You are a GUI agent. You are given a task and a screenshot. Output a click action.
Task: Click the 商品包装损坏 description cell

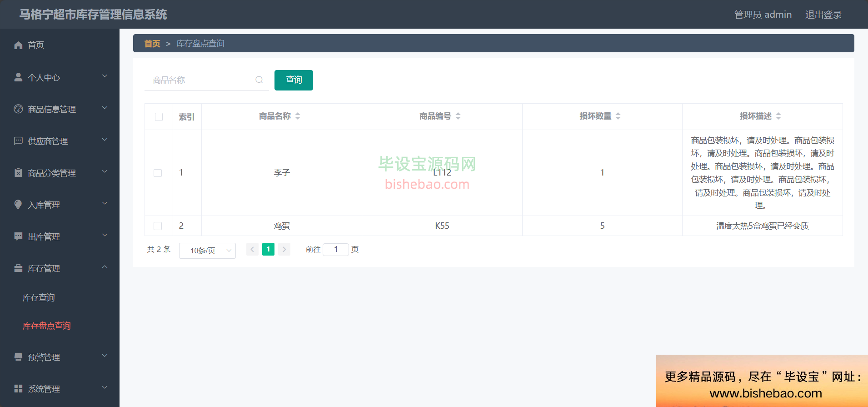(763, 173)
